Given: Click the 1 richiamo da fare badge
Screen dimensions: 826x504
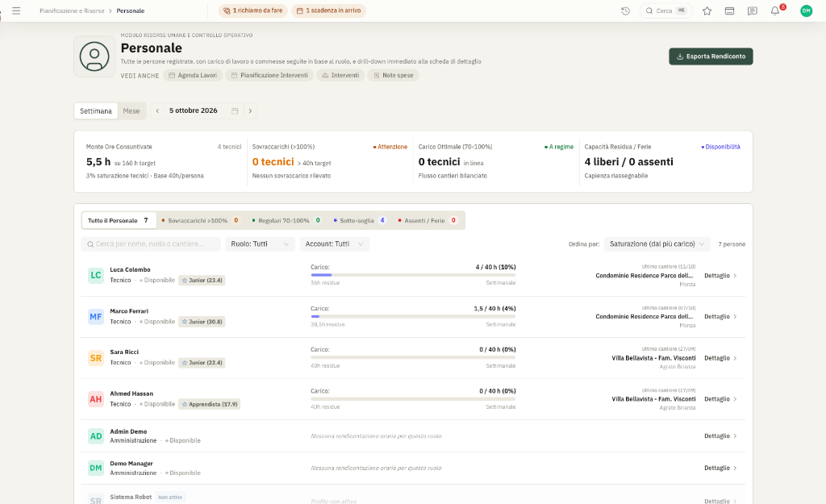Looking at the screenshot, I should tap(252, 10).
